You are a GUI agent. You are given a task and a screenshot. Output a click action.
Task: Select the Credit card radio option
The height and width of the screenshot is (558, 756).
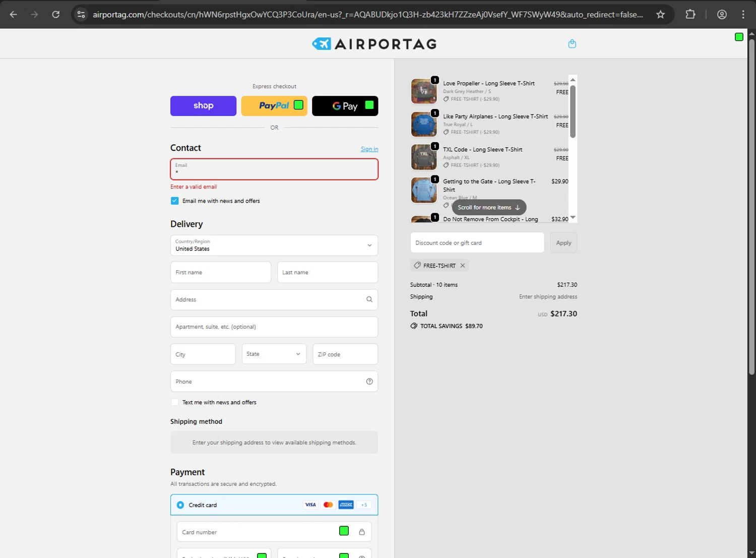(x=180, y=505)
